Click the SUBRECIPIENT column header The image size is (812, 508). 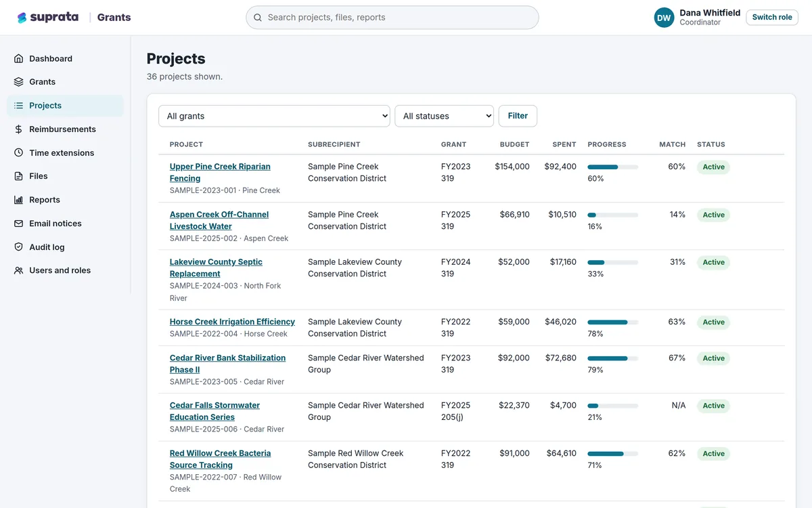(x=334, y=144)
